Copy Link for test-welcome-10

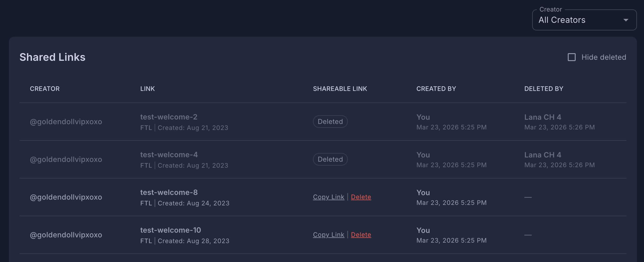[x=328, y=235]
